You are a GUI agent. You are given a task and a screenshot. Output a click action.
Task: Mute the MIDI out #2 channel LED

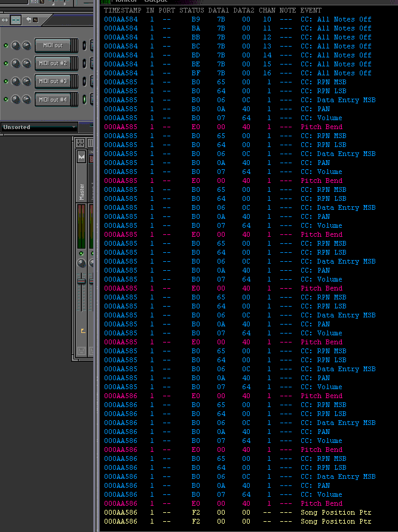pos(6,63)
